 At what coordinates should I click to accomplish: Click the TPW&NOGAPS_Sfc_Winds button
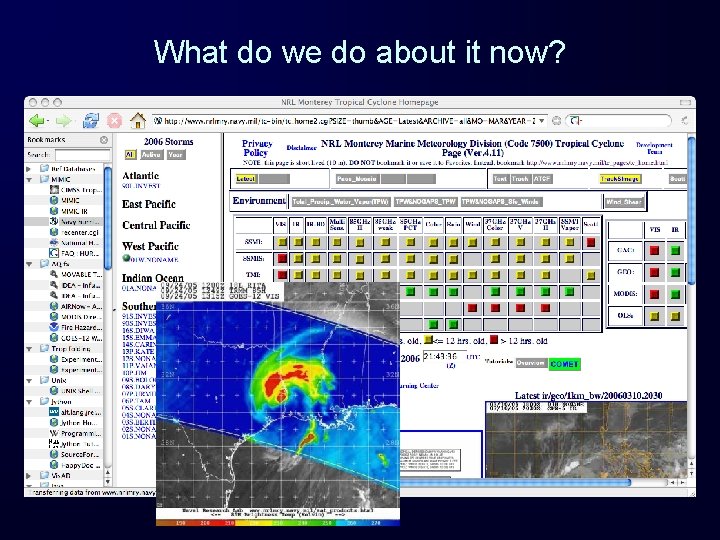[x=502, y=202]
